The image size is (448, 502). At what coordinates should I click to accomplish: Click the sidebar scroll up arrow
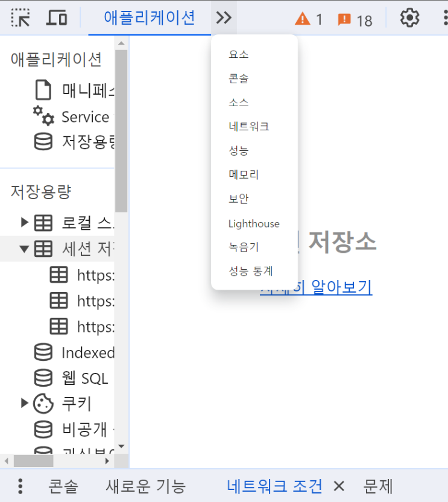(121, 43)
